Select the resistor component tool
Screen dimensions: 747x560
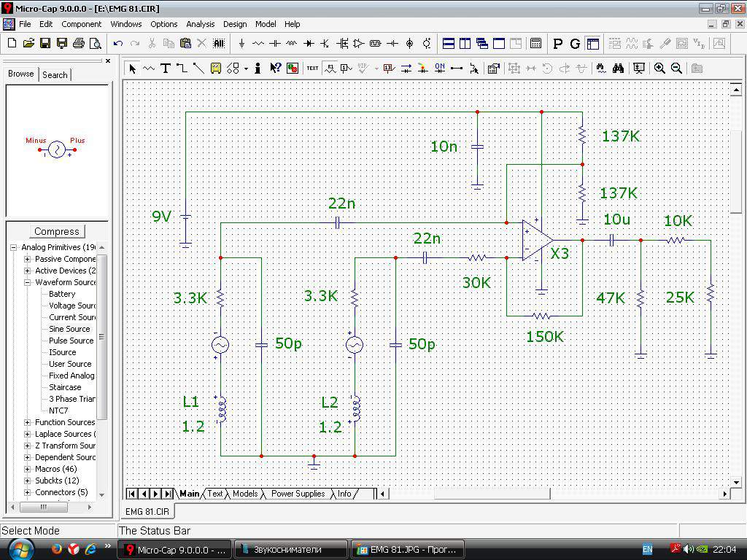coord(258,44)
